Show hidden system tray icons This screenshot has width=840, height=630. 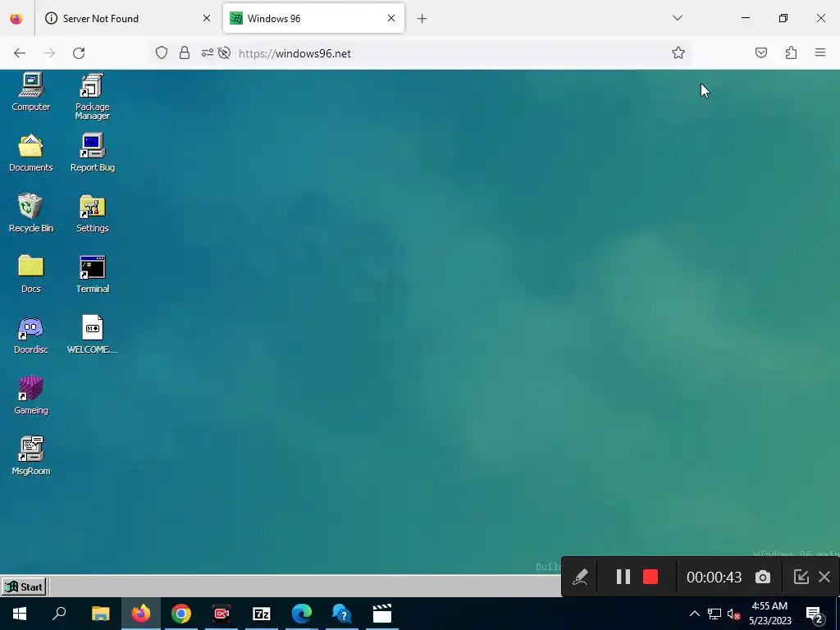pos(694,614)
